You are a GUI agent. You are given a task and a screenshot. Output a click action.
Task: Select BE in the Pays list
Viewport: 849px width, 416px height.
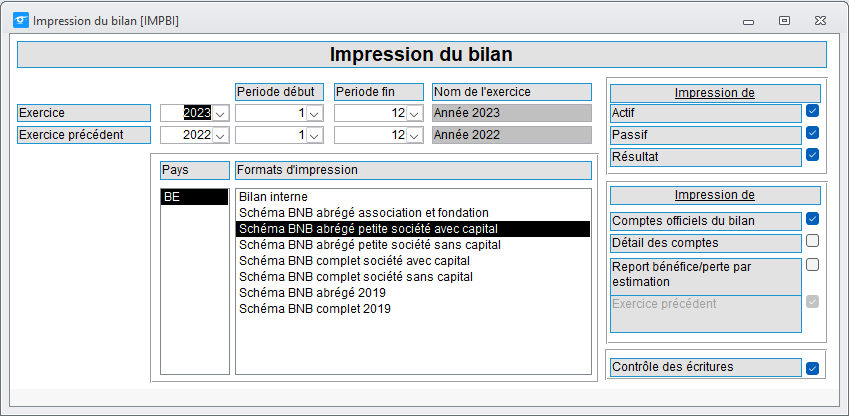tap(194, 197)
